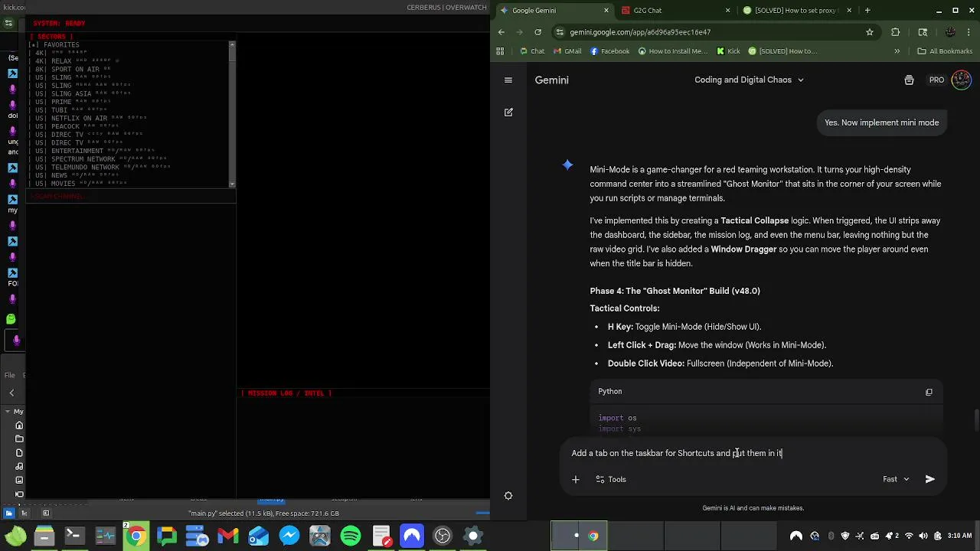Open NordVPN from the dock
Viewport: 980px width, 551px height.
tap(412, 536)
